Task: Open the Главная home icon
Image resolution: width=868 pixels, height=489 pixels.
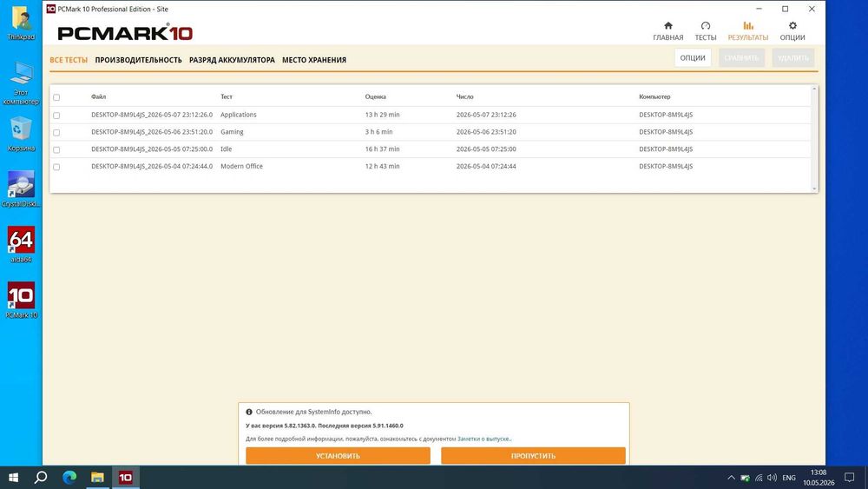Action: click(667, 26)
